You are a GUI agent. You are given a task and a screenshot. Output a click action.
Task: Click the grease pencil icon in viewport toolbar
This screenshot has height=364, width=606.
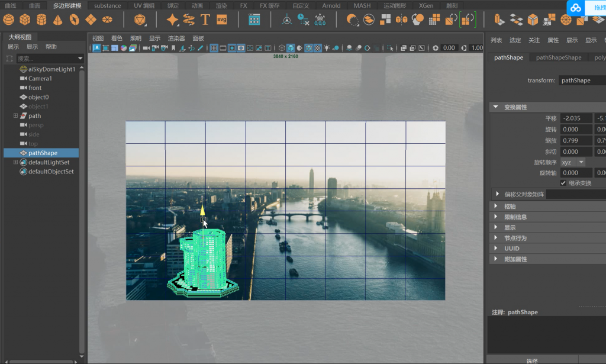click(x=200, y=48)
